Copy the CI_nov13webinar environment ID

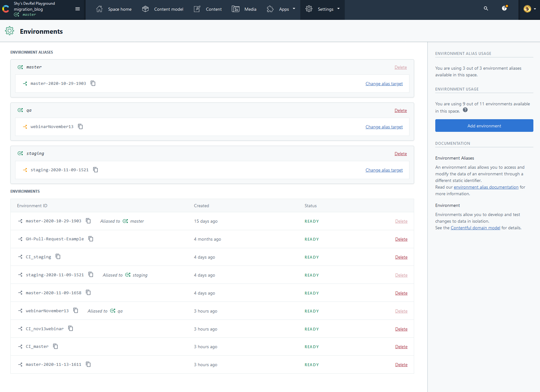coord(71,329)
